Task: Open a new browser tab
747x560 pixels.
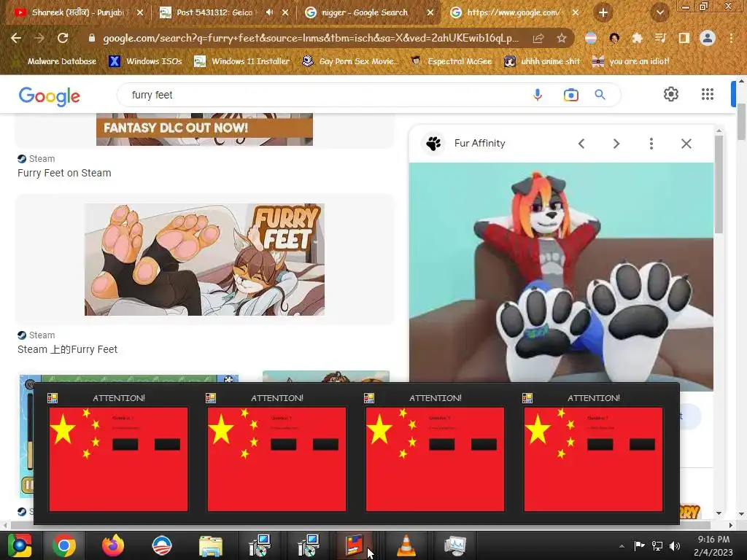Action: [603, 12]
